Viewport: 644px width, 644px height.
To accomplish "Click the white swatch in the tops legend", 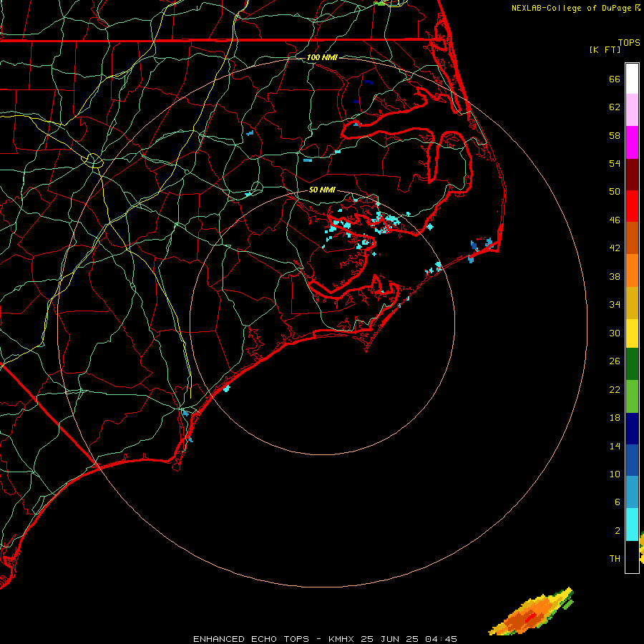I will coord(632,79).
